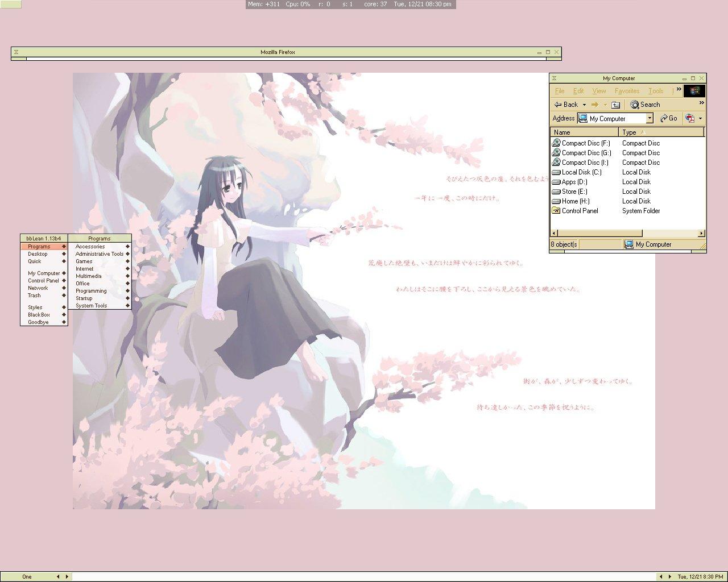Viewport: 728px width, 582px height.
Task: Open the File menu in My Computer
Action: (560, 91)
